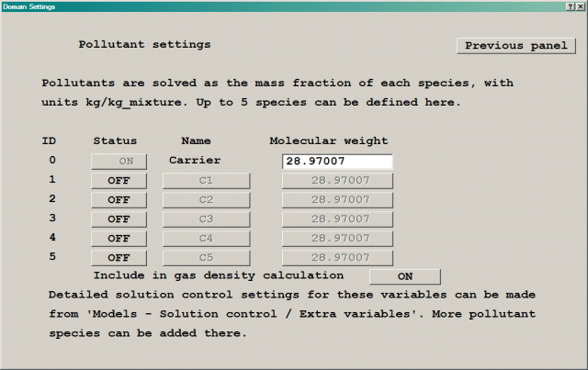Click the C1 name button
The height and width of the screenshot is (370, 588).
(x=207, y=181)
